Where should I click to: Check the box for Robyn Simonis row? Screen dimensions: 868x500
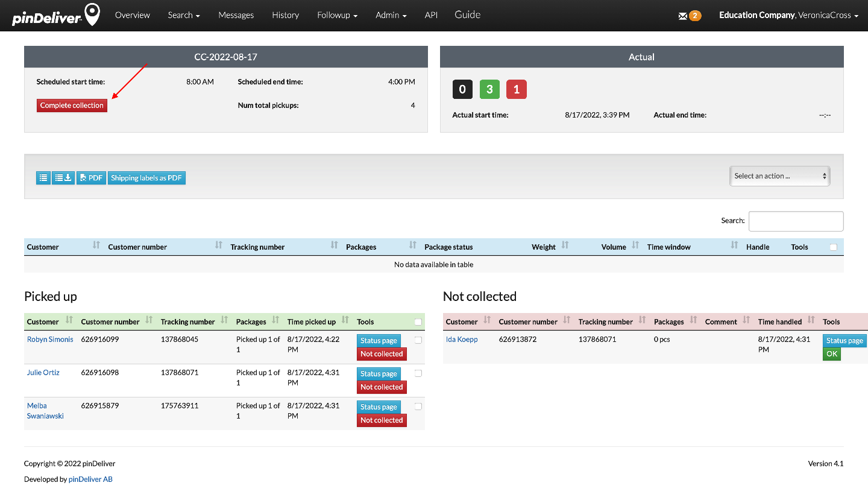click(418, 340)
